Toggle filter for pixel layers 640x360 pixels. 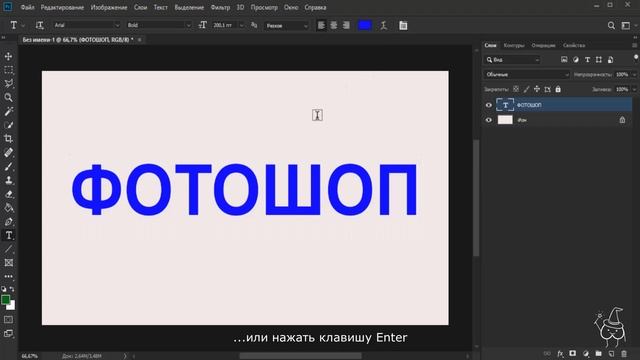[x=564, y=60]
